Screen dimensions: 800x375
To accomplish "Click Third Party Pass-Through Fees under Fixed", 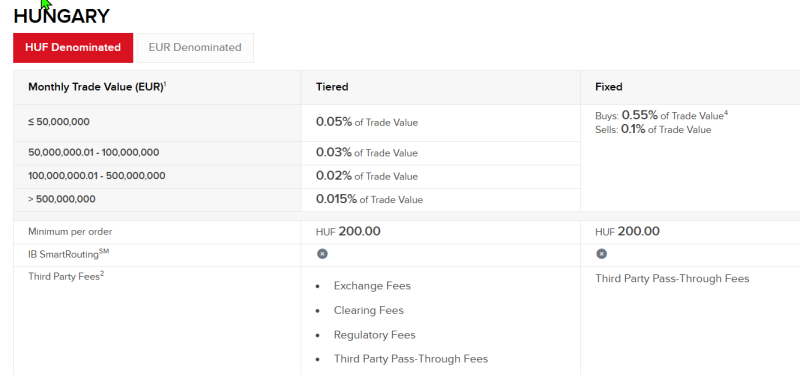I will pos(672,279).
